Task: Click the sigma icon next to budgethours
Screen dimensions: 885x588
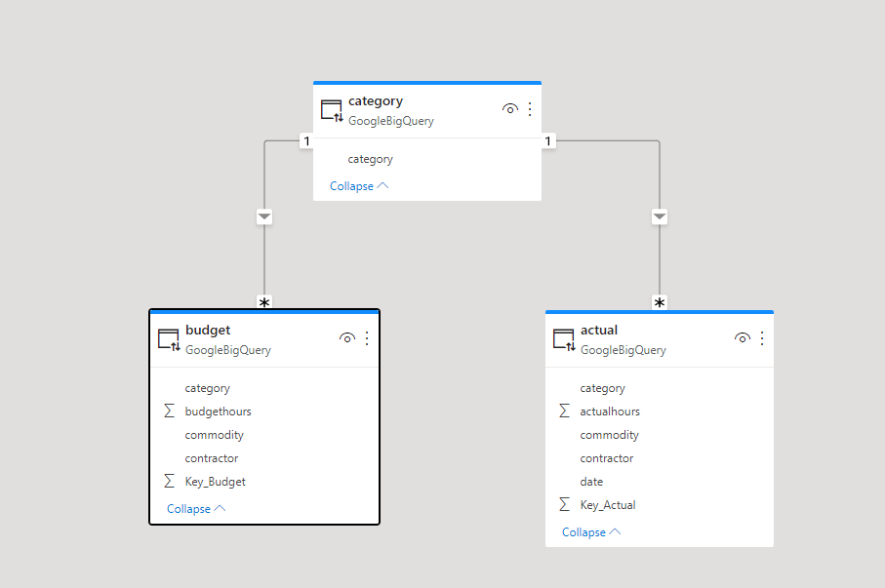Action: 170,412
